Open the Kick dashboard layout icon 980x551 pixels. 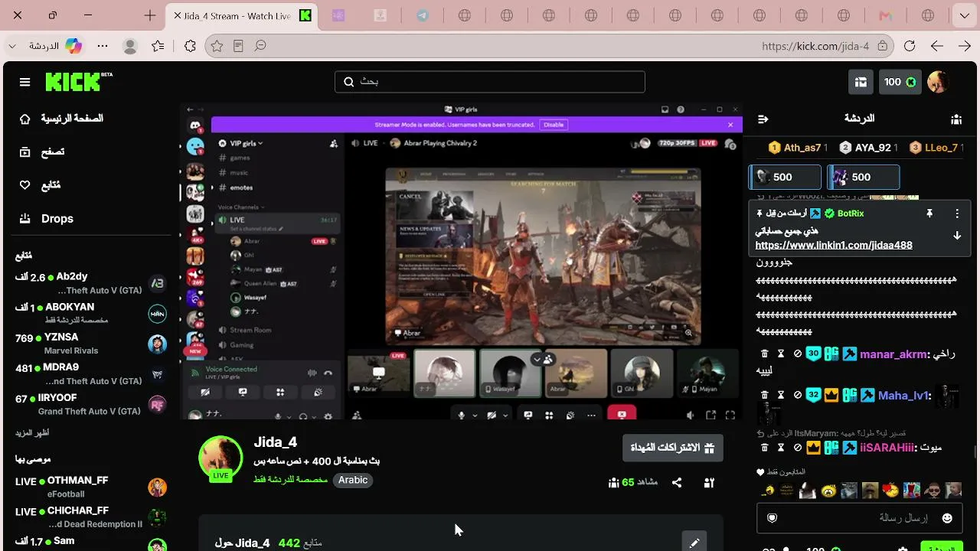[861, 82]
